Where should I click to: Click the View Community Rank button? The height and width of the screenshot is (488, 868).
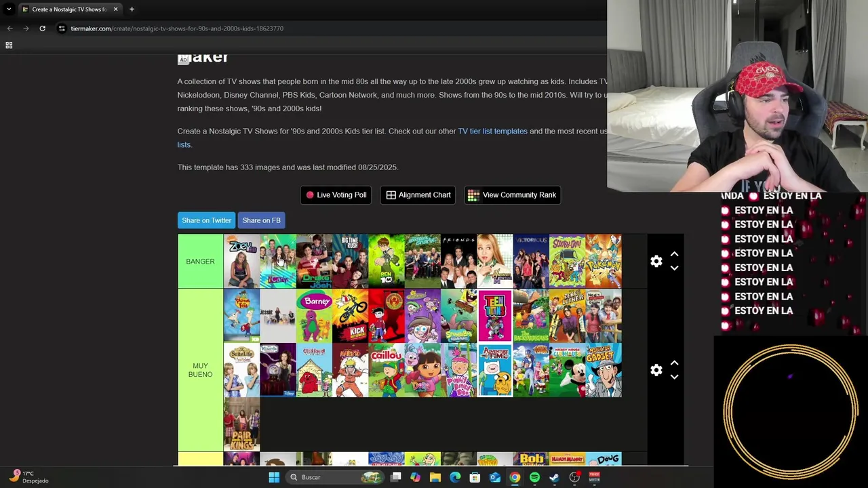click(x=512, y=195)
